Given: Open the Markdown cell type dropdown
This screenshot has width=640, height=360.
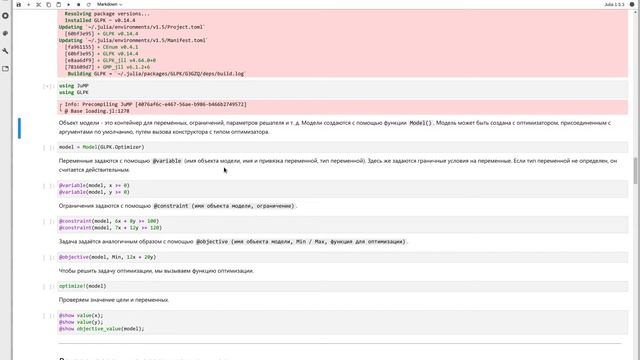Looking at the screenshot, I should 109,4.
